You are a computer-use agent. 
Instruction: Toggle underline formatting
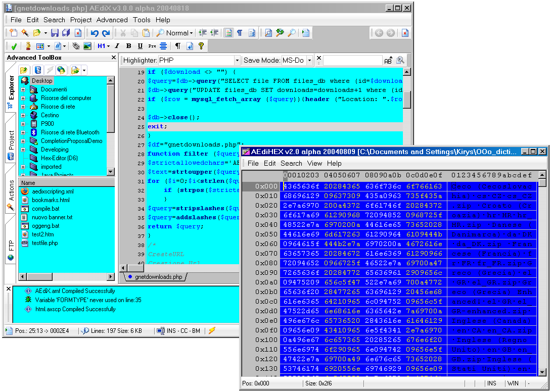coord(140,46)
